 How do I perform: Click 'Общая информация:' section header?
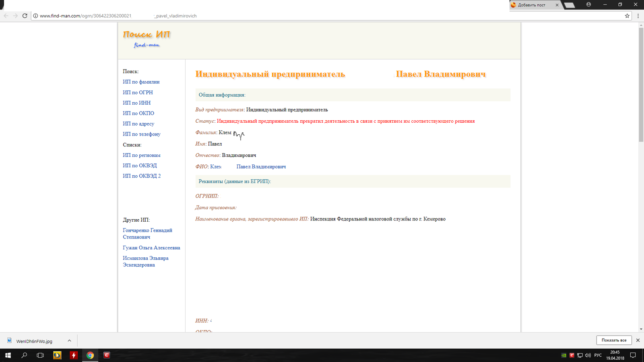click(353, 95)
